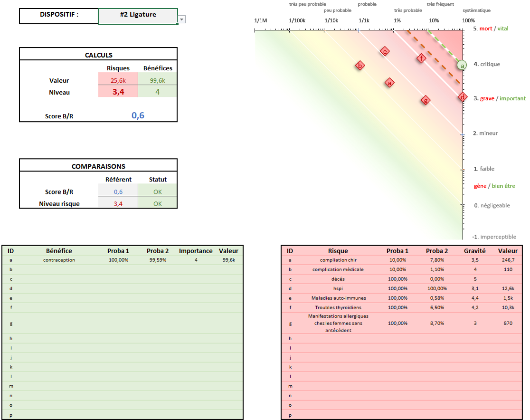
Task: Select the red diamond marker "d"
Action: click(x=462, y=97)
